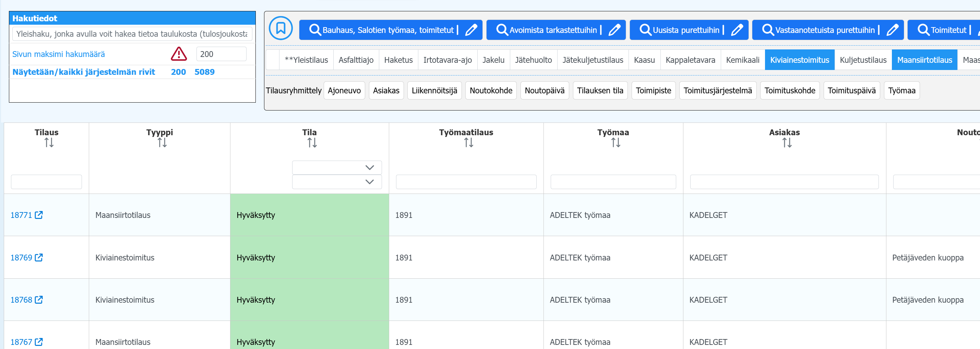Edit the Vastaanotetuista purettuihin search with pencil
This screenshot has height=349, width=980.
pos(892,30)
